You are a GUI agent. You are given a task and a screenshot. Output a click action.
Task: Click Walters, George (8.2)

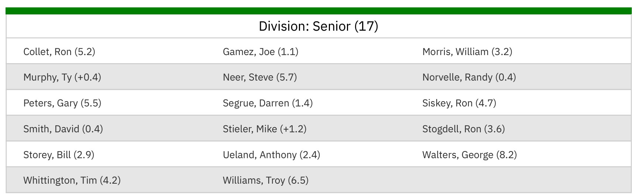pos(469,154)
